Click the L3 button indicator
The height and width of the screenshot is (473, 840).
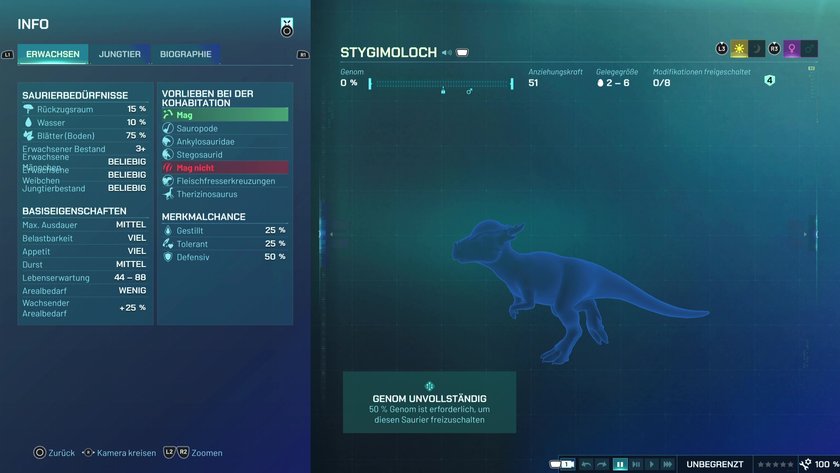click(722, 49)
